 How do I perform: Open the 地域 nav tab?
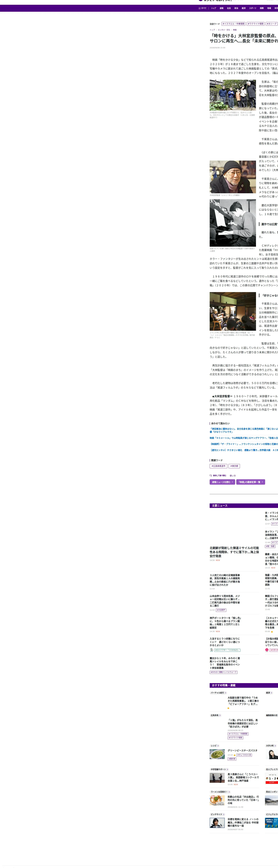269,8
